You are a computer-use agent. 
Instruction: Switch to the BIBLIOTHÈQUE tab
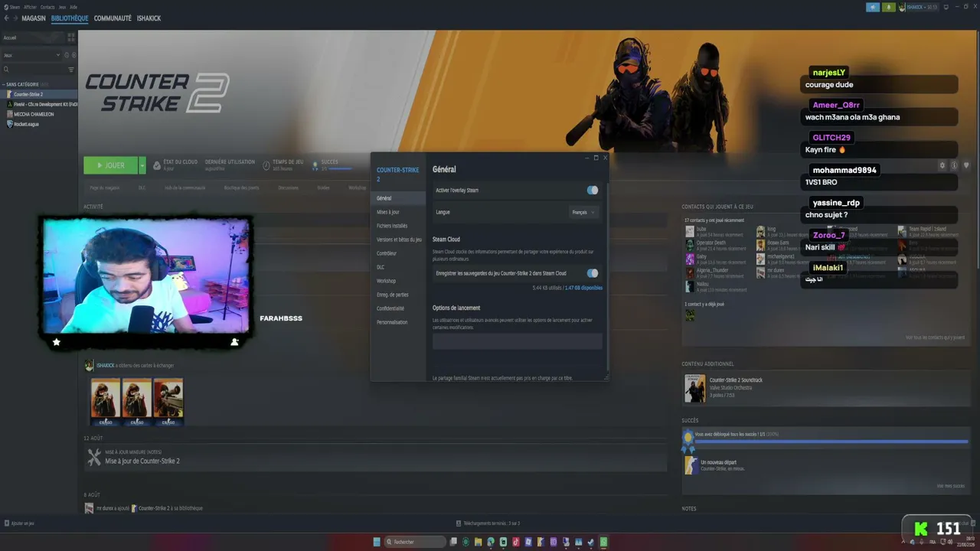pos(70,18)
